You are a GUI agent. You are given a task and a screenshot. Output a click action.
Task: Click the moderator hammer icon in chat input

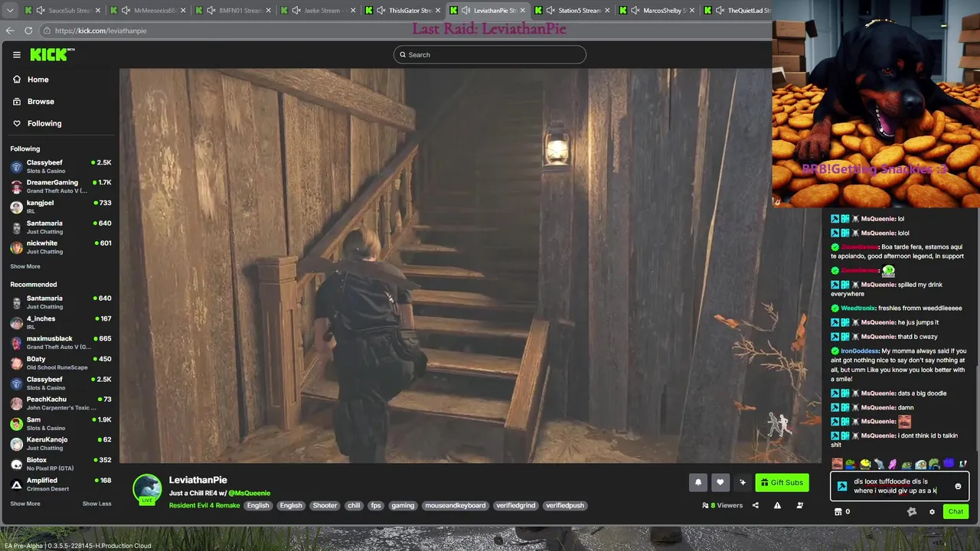842,487
